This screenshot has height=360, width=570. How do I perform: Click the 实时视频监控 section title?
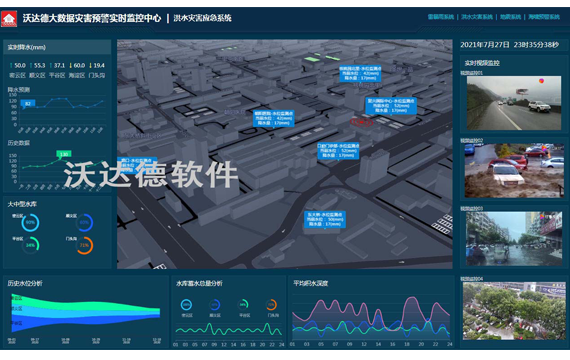point(482,63)
